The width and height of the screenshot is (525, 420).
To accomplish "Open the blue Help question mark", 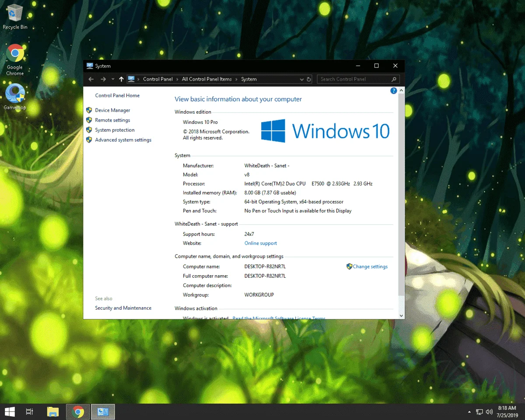I will tap(393, 91).
